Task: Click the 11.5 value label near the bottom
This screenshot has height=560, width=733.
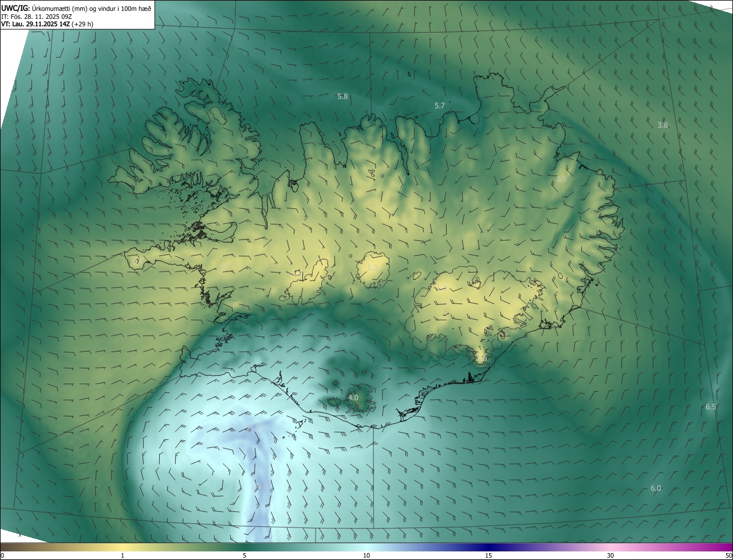Action: pos(261,486)
